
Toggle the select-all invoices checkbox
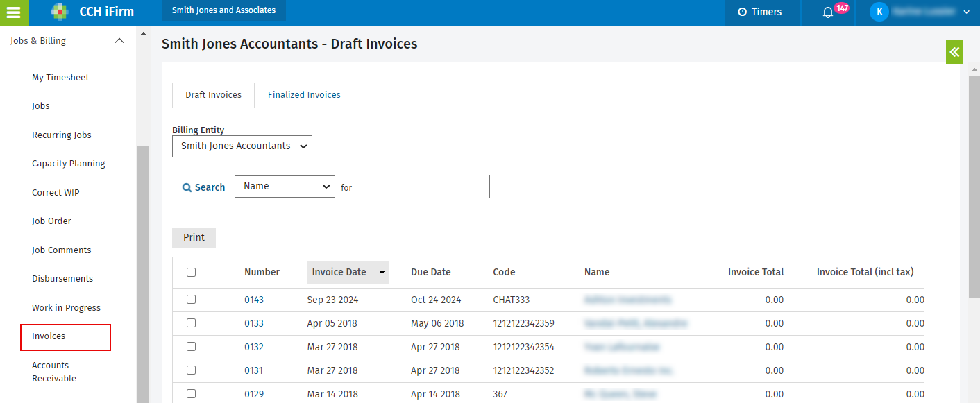pos(191,273)
